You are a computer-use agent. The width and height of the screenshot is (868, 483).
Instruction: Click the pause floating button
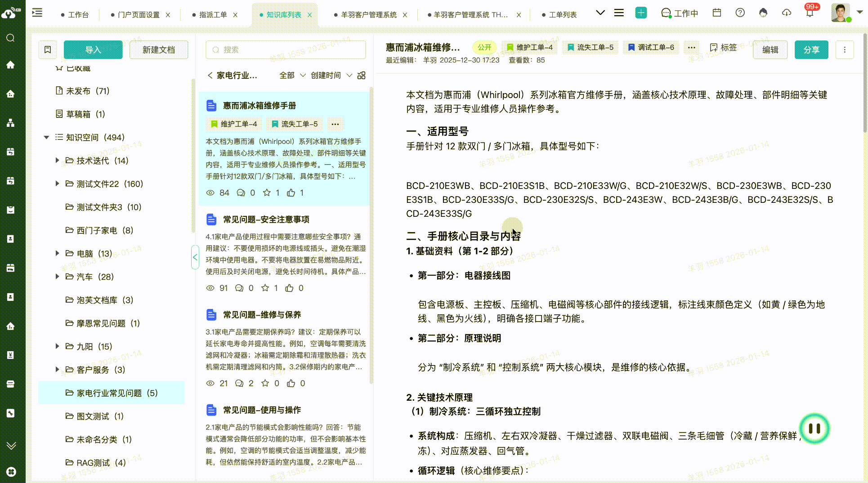[x=814, y=429]
